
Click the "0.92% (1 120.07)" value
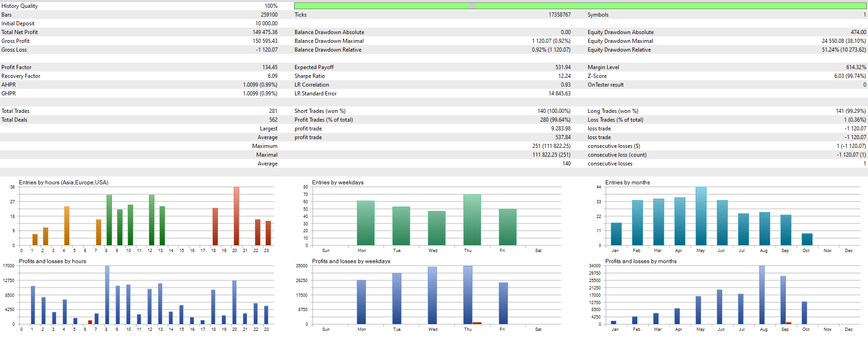coord(551,50)
